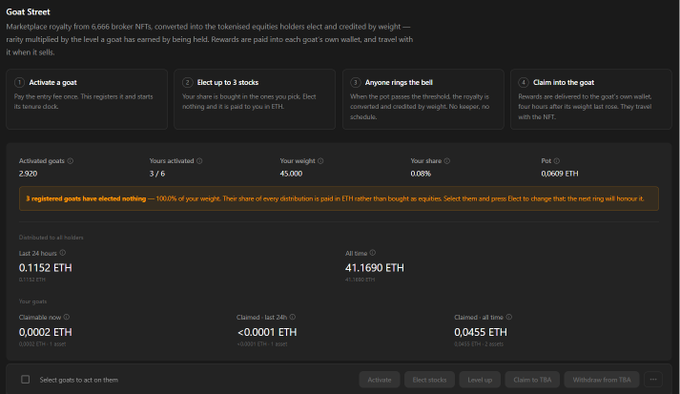Viewport: 680px width, 394px height.
Task: Click the 0.1152 ETH last 24 hours value
Action: point(46,268)
